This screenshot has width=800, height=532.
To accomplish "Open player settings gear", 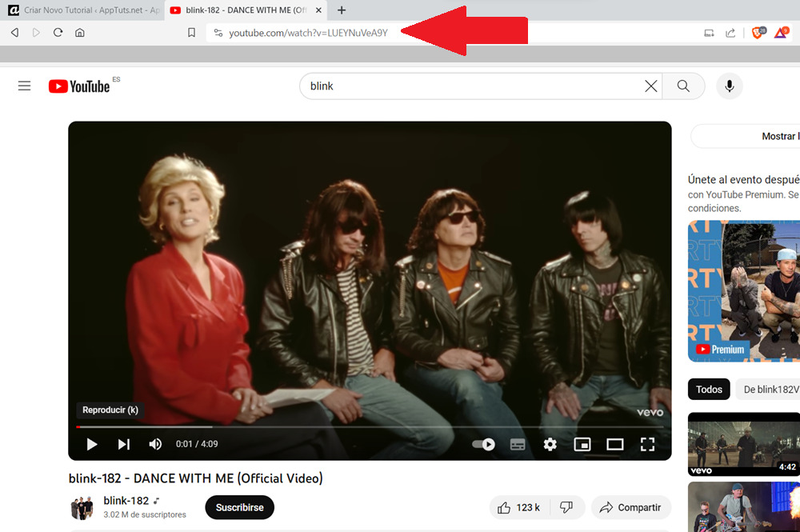I will 550,444.
